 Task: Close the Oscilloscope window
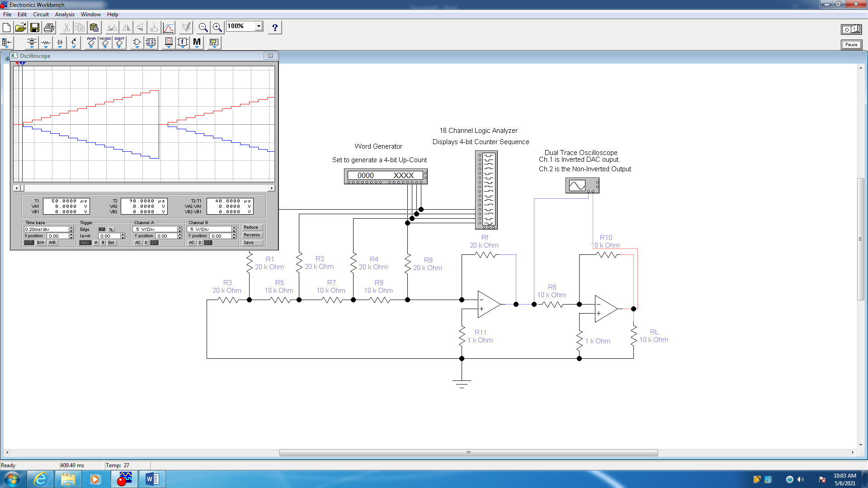pos(270,56)
